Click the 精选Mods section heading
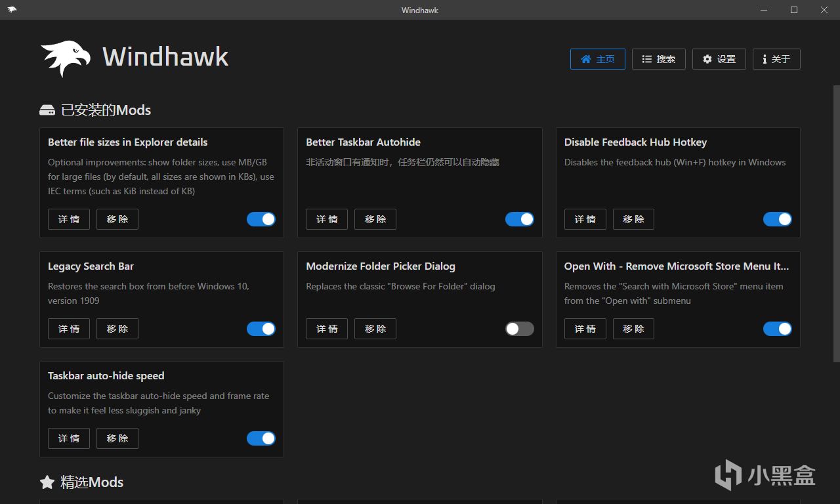The width and height of the screenshot is (840, 504). [92, 482]
